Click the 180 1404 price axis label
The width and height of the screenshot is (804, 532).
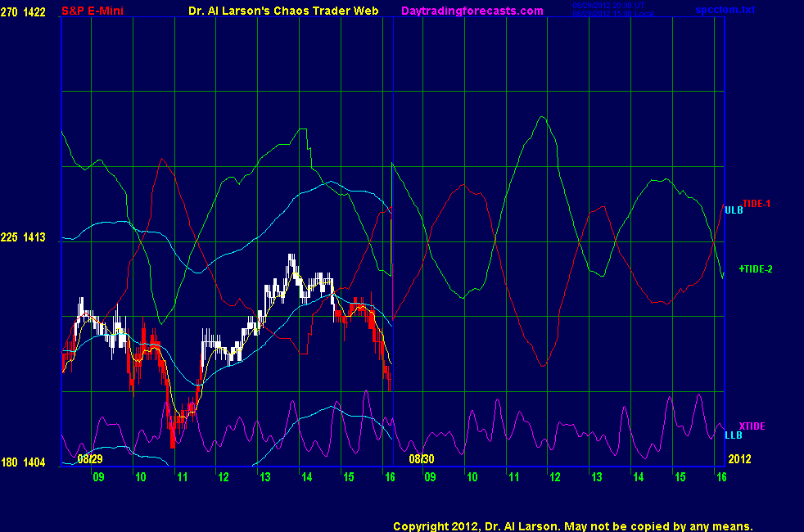click(x=23, y=462)
